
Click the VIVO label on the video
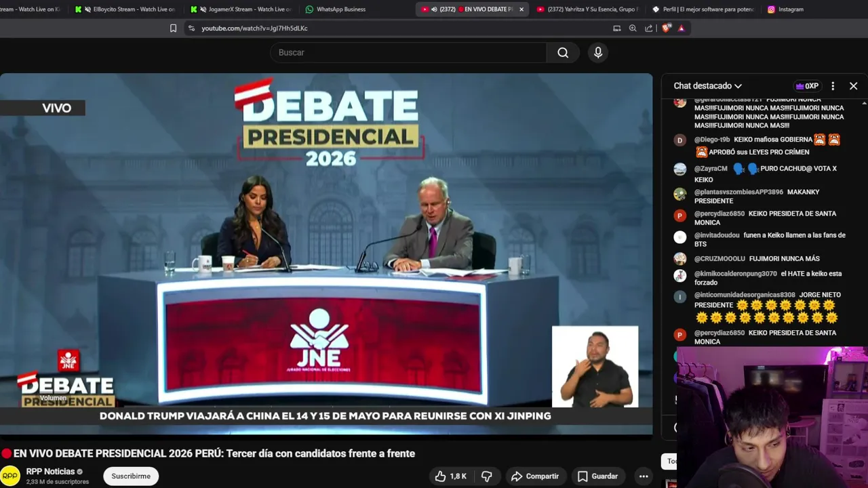56,108
